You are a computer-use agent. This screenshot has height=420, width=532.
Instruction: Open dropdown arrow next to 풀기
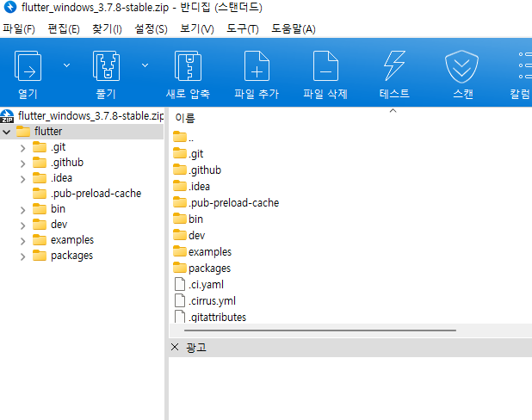pos(145,65)
